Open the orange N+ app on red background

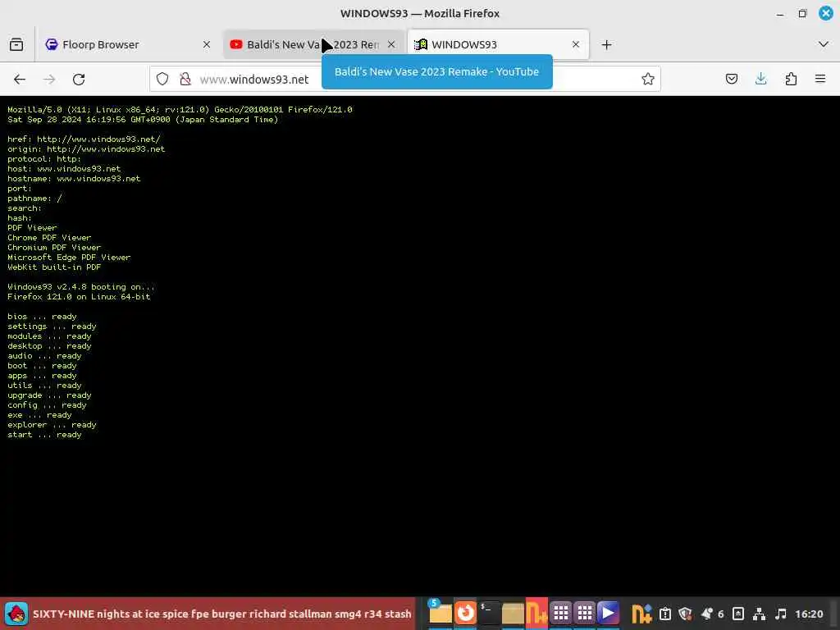tap(536, 614)
